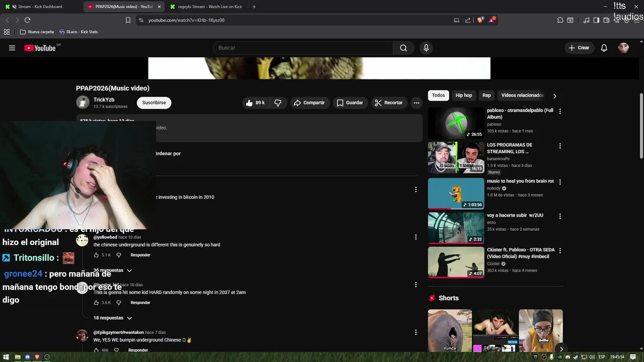The height and width of the screenshot is (362, 644).
Task: Open Brave Shields lion icon
Action: (480, 20)
